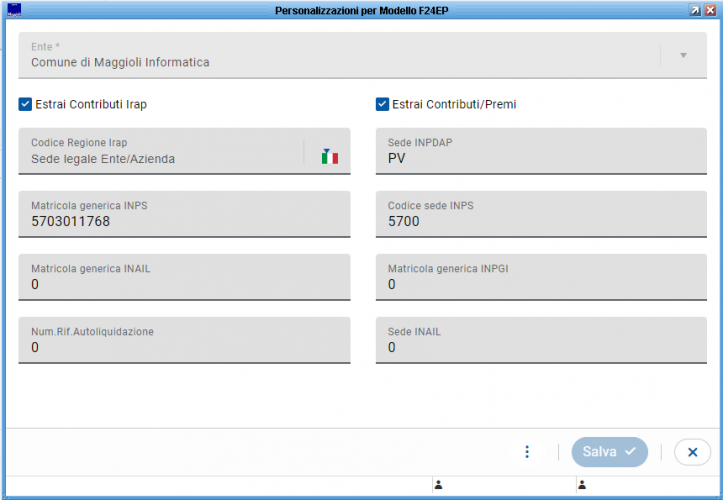The height and width of the screenshot is (500, 723).
Task: Click the Codice sede INPS field
Action: coord(541,214)
